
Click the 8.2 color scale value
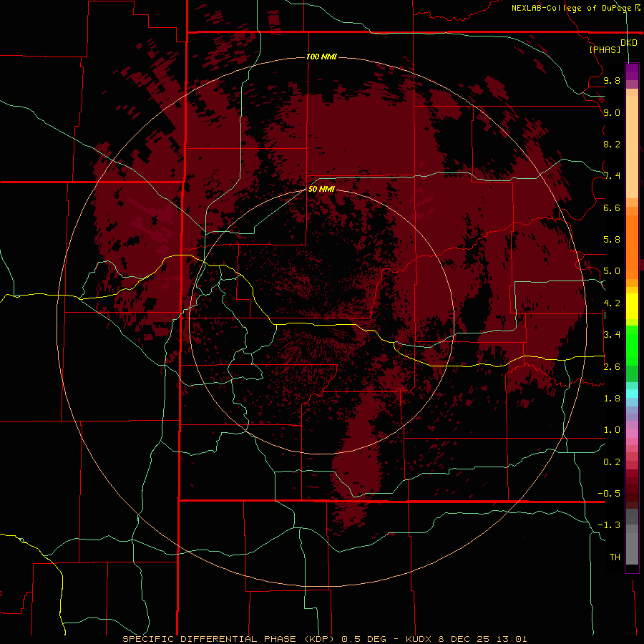tap(612, 144)
